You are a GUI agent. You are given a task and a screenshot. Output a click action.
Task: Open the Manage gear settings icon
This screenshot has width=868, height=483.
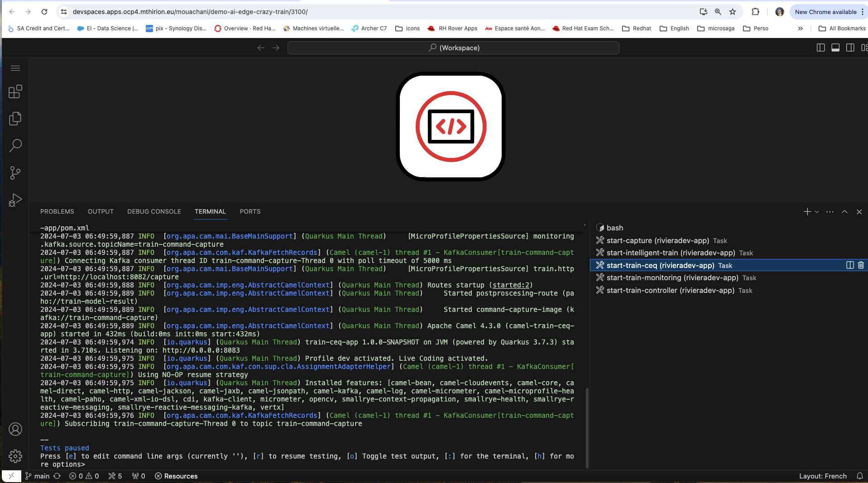(15, 456)
